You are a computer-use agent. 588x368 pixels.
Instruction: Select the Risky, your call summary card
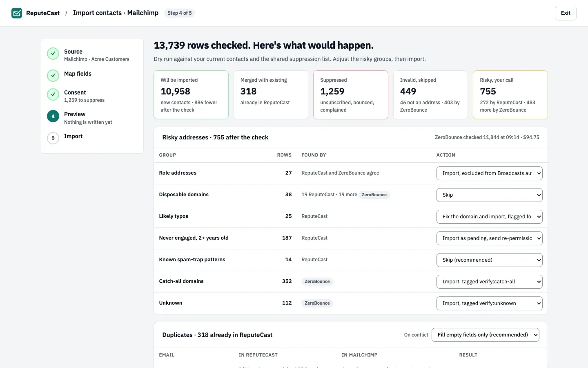(x=510, y=95)
